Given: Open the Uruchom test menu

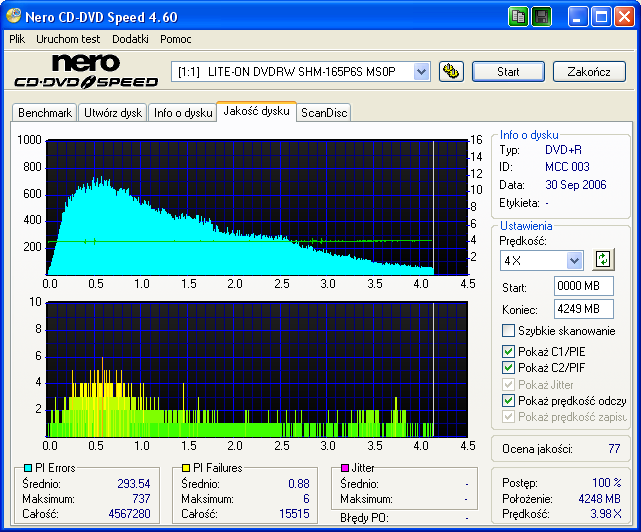Looking at the screenshot, I should (x=68, y=39).
